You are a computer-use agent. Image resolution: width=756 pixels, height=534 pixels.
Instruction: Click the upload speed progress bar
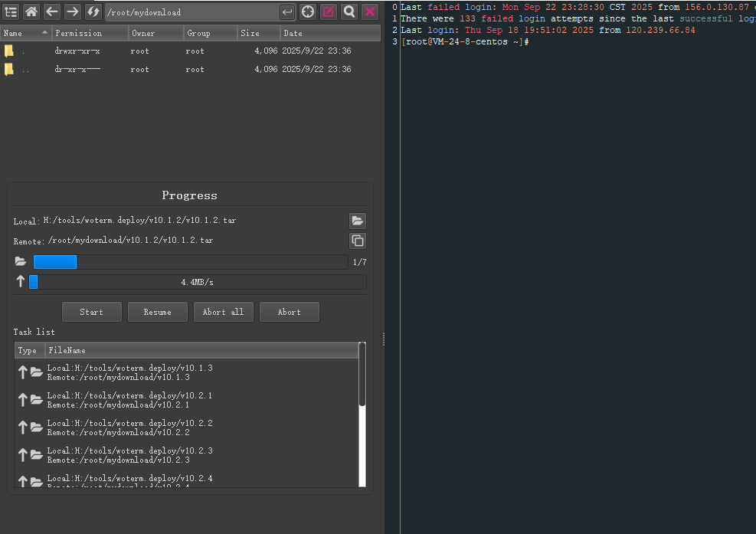tap(197, 282)
